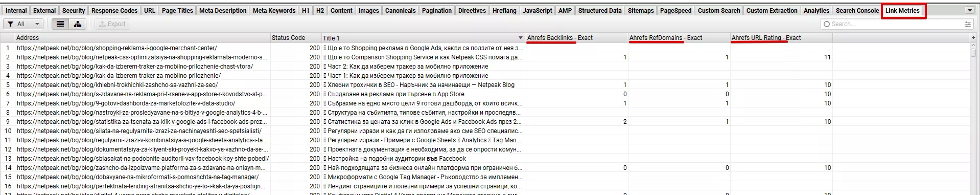Select the Analytics tab
This screenshot has height=195, width=980.
(816, 10)
